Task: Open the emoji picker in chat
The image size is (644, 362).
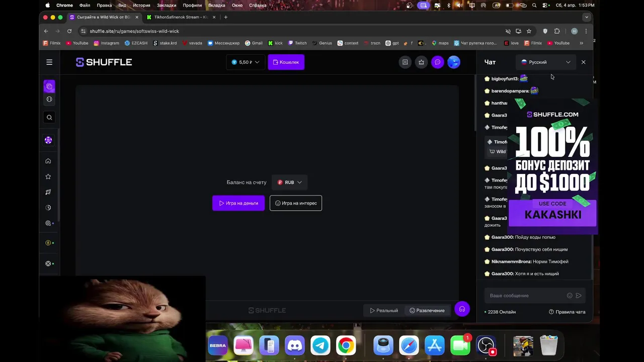Action: tap(570, 296)
